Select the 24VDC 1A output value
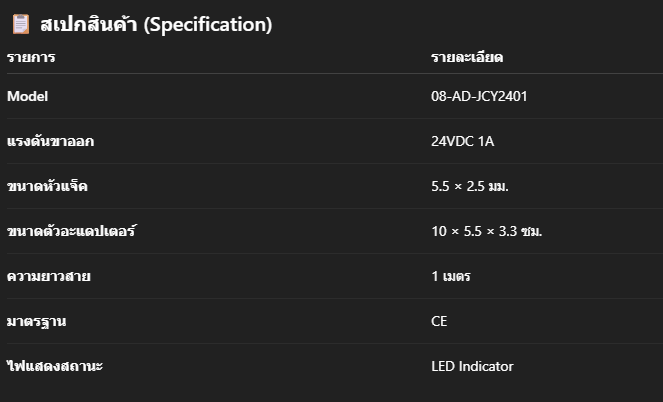This screenshot has width=663, height=402. [463, 141]
